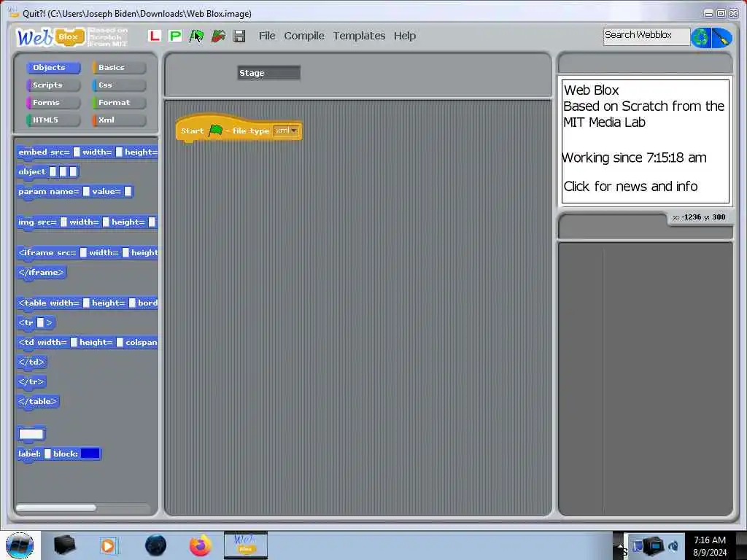The width and height of the screenshot is (747, 560).
Task: Click the Working since 7:15:18 am text
Action: [x=635, y=157]
